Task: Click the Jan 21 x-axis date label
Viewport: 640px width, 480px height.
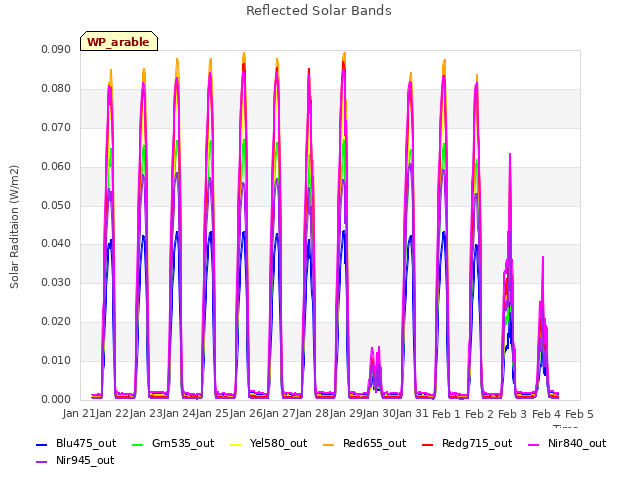Action: pos(79,414)
